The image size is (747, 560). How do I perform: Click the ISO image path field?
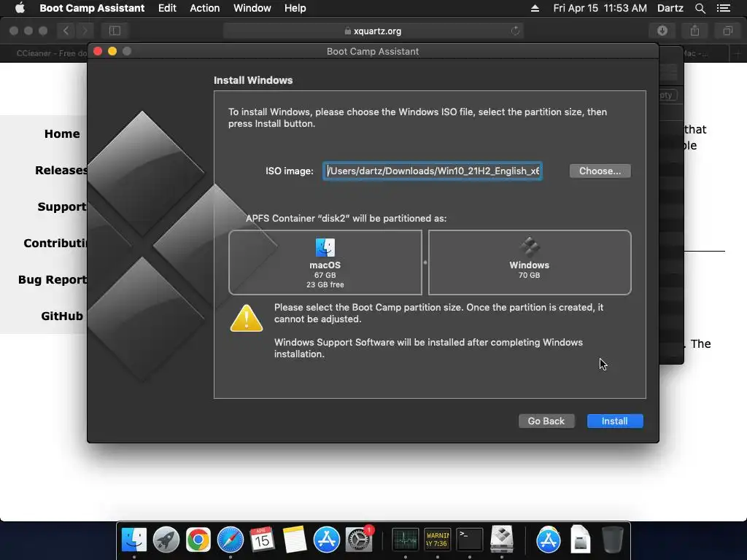pyautogui.click(x=433, y=171)
